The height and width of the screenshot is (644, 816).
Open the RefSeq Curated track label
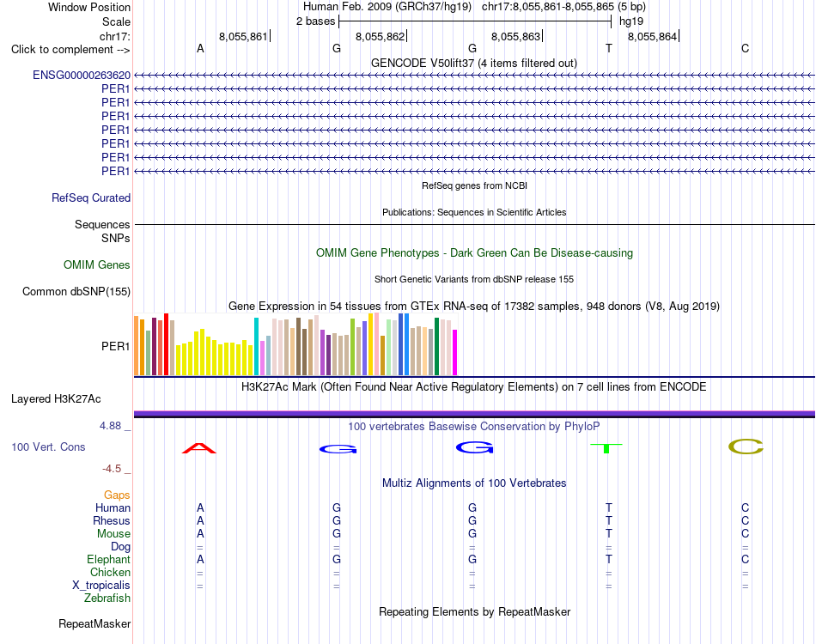click(91, 197)
